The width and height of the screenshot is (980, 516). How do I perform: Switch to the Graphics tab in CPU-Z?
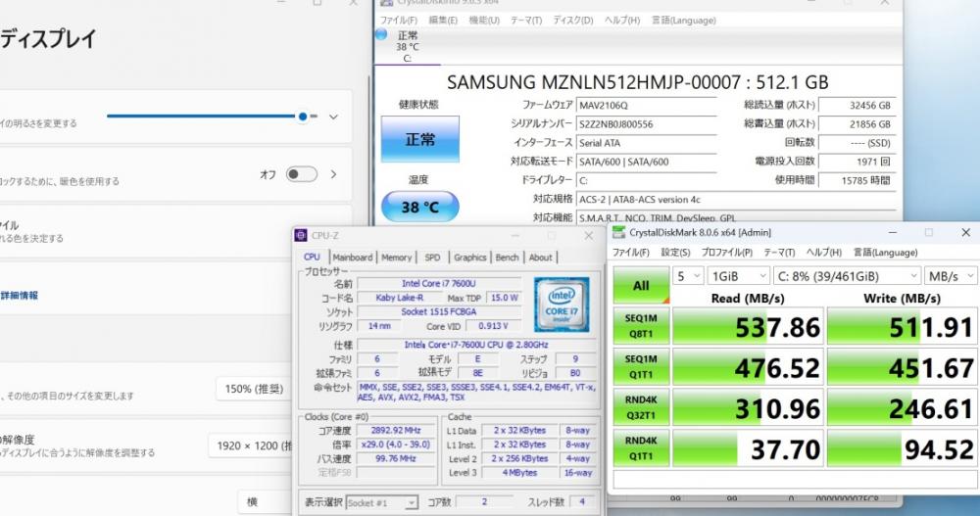click(470, 258)
